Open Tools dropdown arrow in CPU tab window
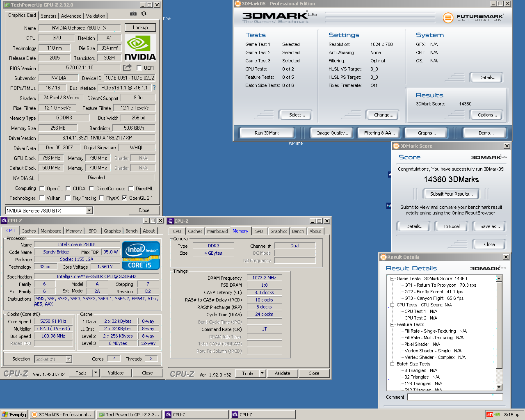Screen dimensions: 525x420 [96, 373]
